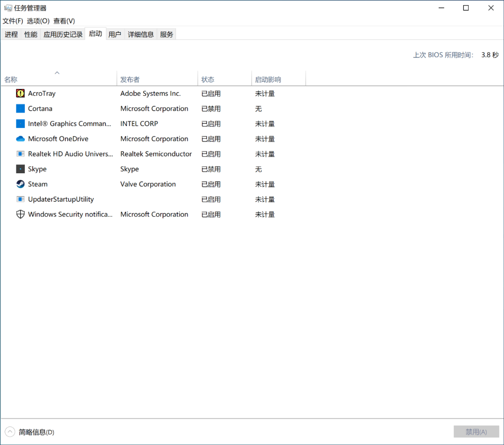Viewport: 504px width, 445px height.
Task: Select the Cortana row name
Action: 40,108
